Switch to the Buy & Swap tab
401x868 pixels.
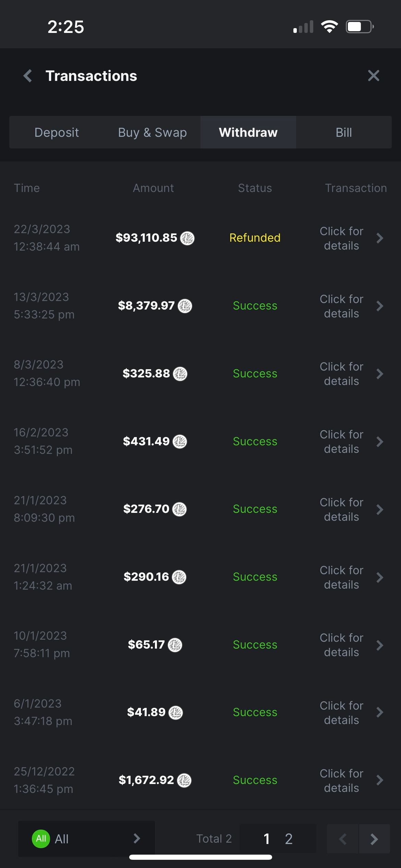pos(153,132)
